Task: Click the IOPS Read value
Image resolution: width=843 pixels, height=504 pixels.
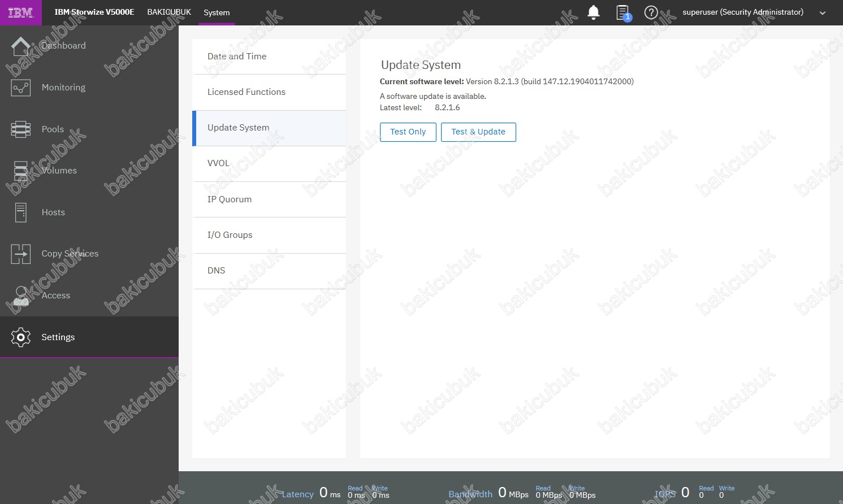Action: tap(702, 496)
